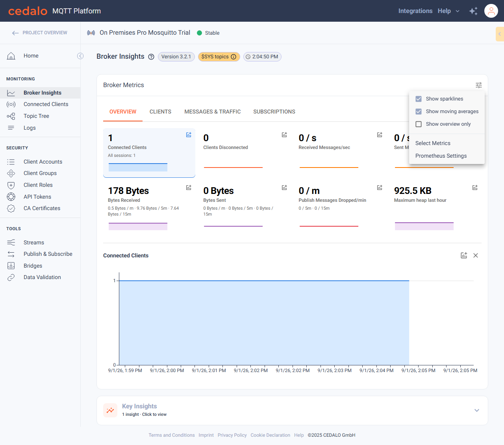Add Connected Clients card chart icon
504x445 pixels.
coord(189,135)
